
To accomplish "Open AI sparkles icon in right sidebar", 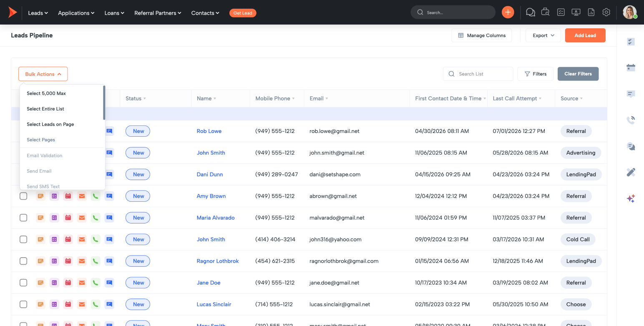I will pos(631,199).
